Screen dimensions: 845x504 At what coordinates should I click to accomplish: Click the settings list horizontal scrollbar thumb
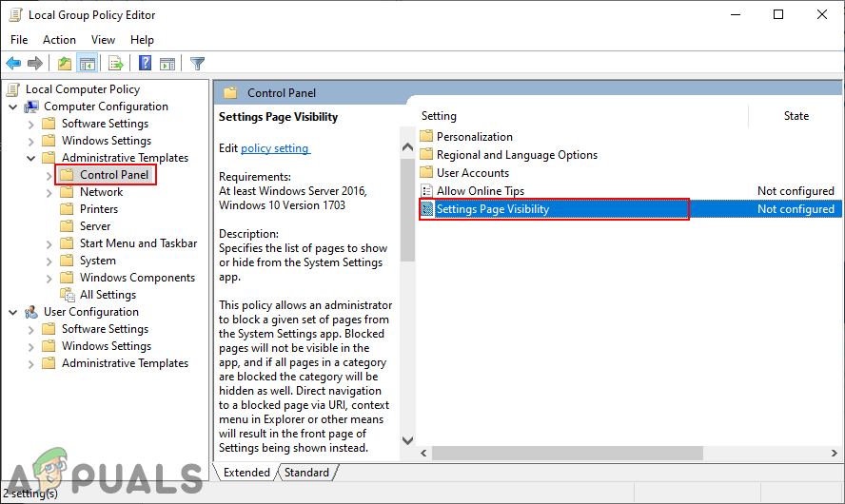click(567, 454)
